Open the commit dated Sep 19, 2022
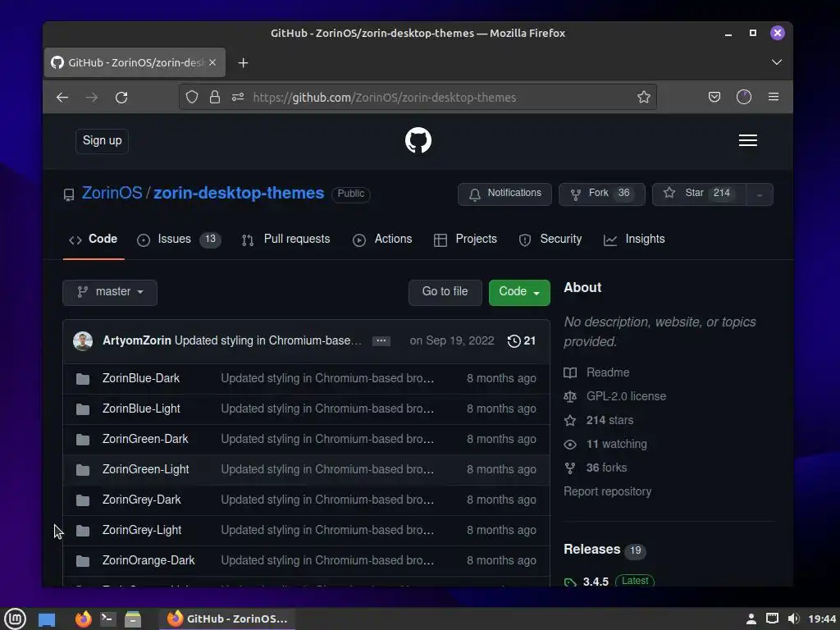The image size is (840, 630). coord(452,340)
